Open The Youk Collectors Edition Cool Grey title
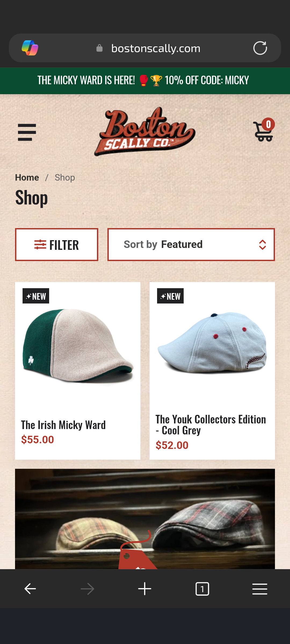The image size is (290, 644). [x=211, y=425]
